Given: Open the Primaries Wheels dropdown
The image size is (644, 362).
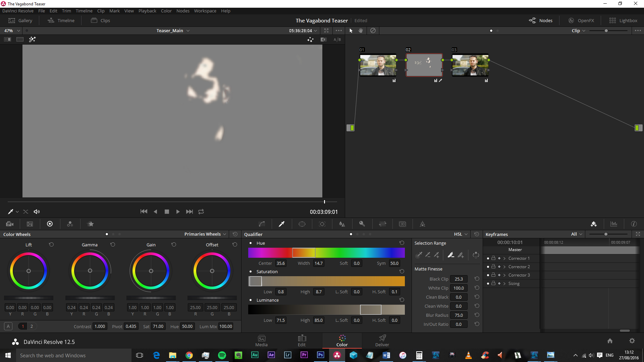Looking at the screenshot, I should point(205,234).
